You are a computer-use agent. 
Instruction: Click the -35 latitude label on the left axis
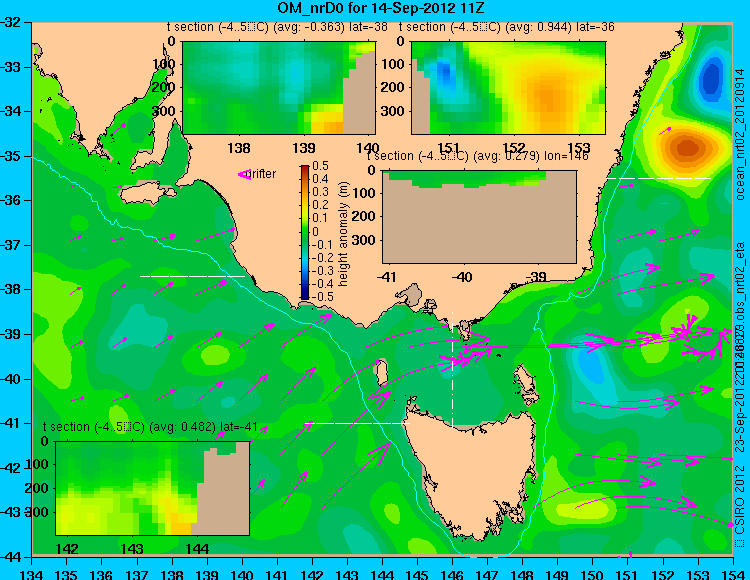11,156
